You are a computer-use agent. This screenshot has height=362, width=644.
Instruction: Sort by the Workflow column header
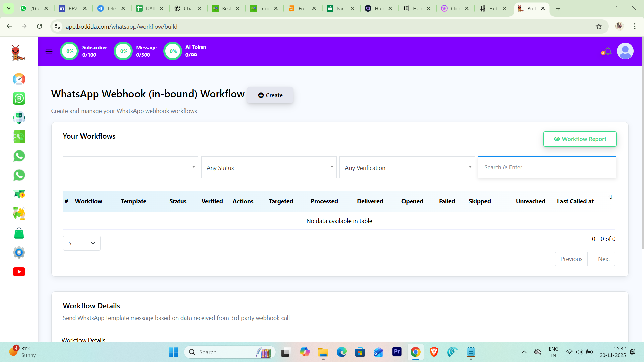coord(89,201)
